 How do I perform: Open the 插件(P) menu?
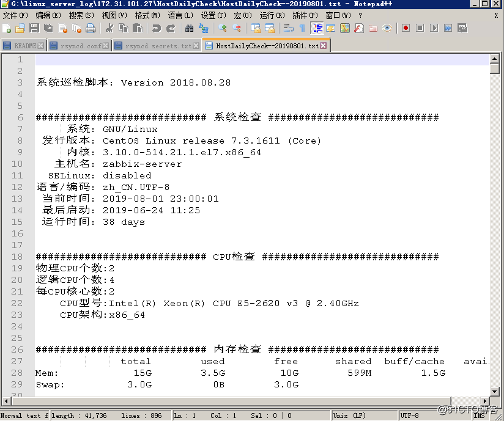[305, 15]
